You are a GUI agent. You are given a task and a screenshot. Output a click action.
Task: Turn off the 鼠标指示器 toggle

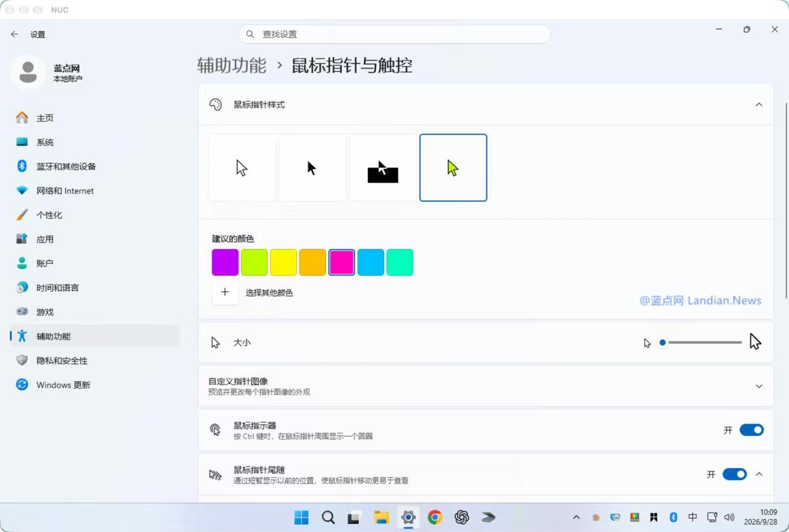[751, 430]
